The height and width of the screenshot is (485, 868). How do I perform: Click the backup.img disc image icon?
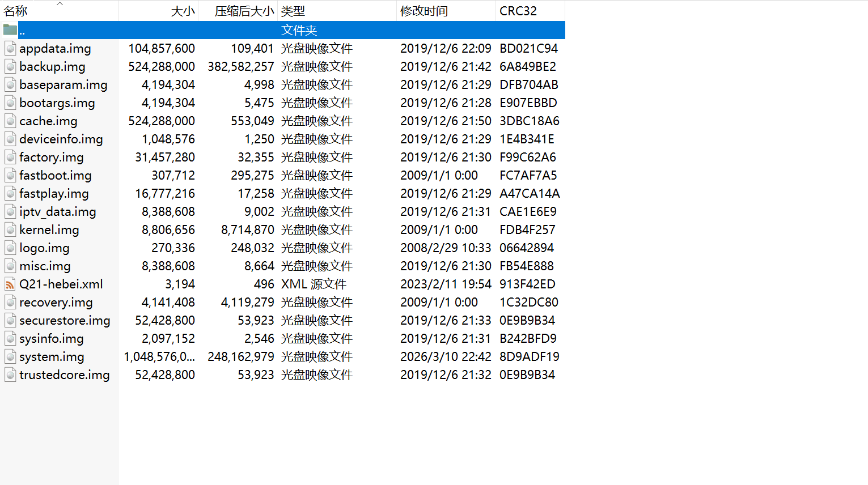[x=10, y=66]
